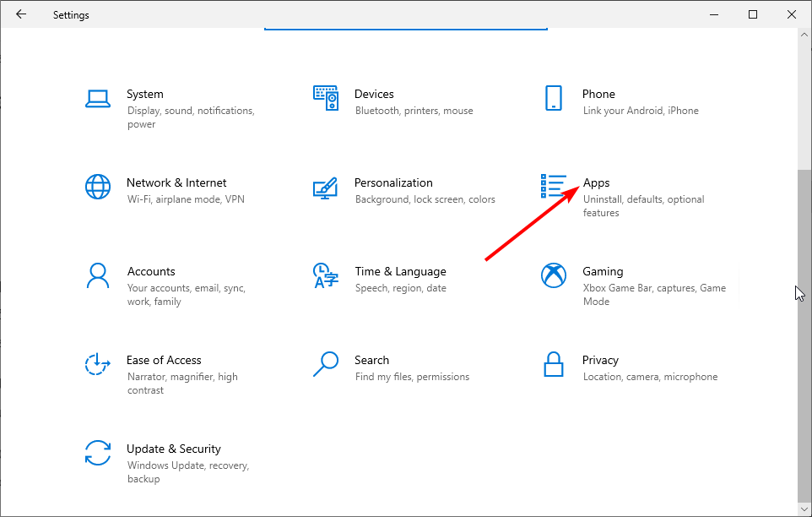Open the Ease of Access icon
The width and height of the screenshot is (812, 517).
[x=98, y=364]
